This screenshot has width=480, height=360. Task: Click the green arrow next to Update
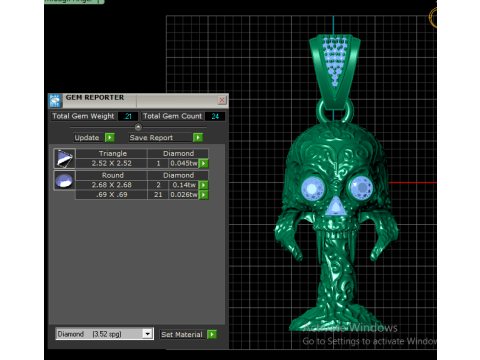coord(110,137)
